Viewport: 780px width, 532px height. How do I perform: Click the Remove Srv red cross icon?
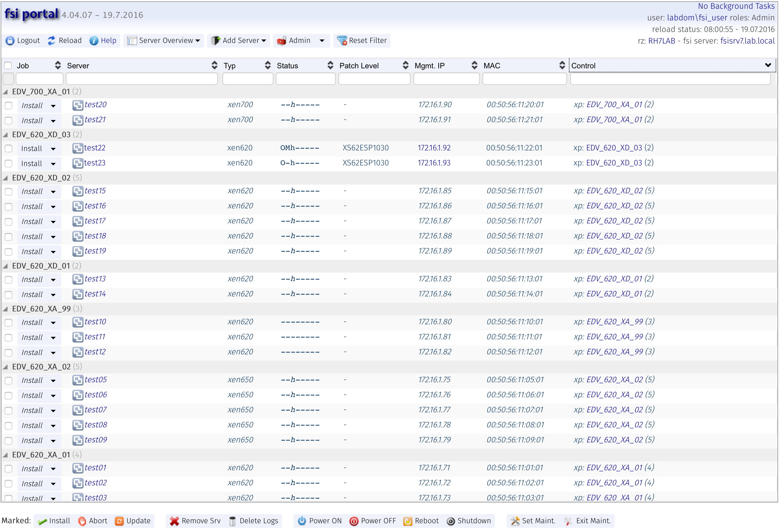[174, 521]
